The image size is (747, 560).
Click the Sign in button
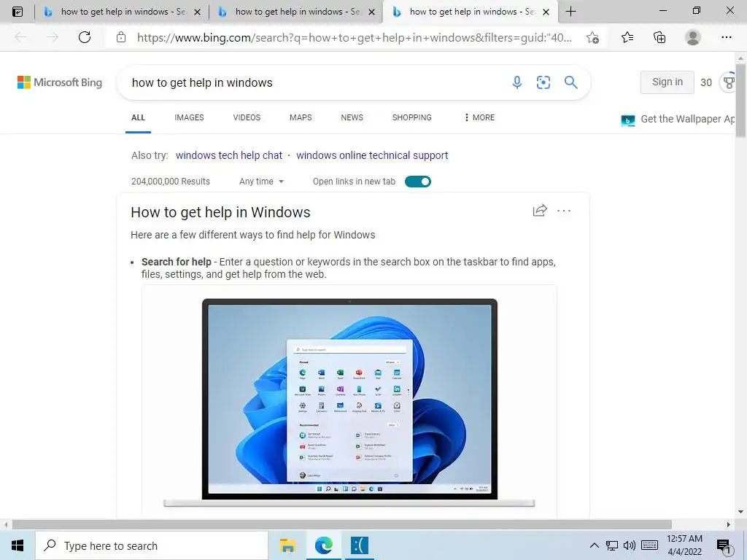(667, 82)
